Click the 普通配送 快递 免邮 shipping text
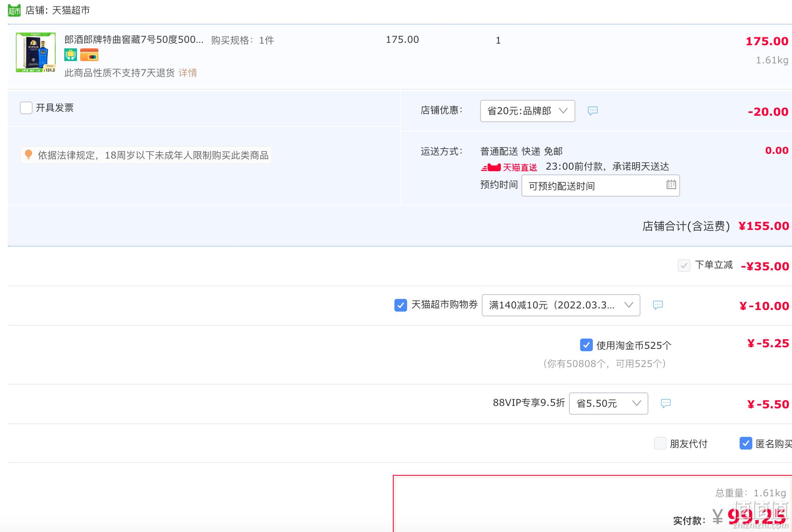The width and height of the screenshot is (792, 532). [x=521, y=151]
